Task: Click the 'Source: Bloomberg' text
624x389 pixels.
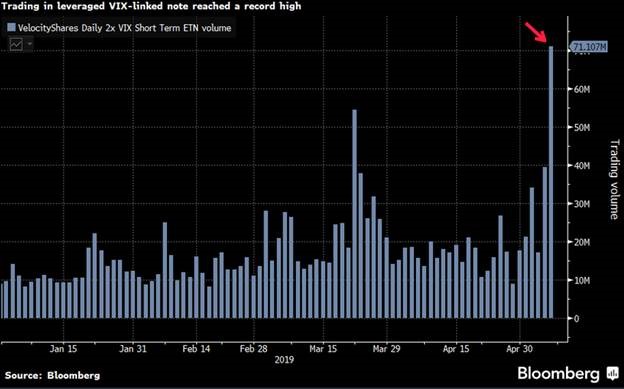Action: click(x=52, y=375)
